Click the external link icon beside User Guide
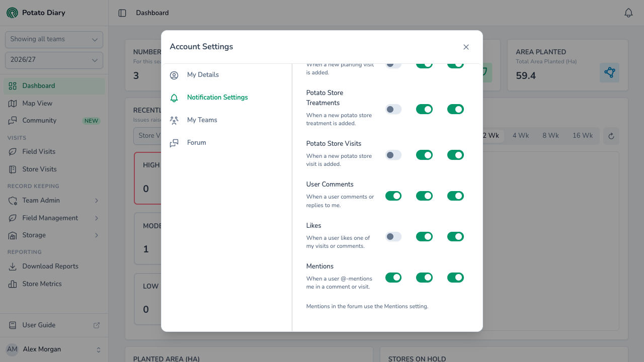This screenshot has width=644, height=362. (97, 325)
